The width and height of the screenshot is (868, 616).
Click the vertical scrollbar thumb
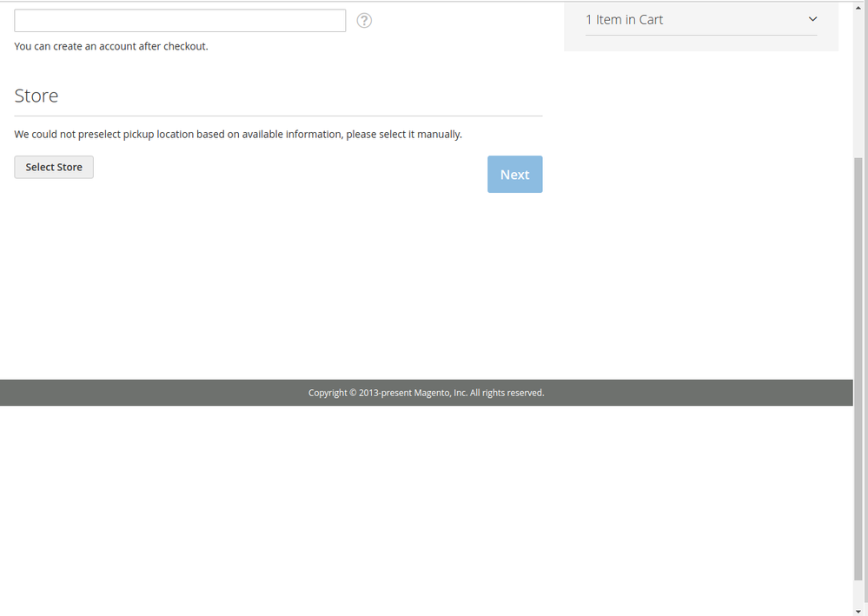[x=860, y=365]
